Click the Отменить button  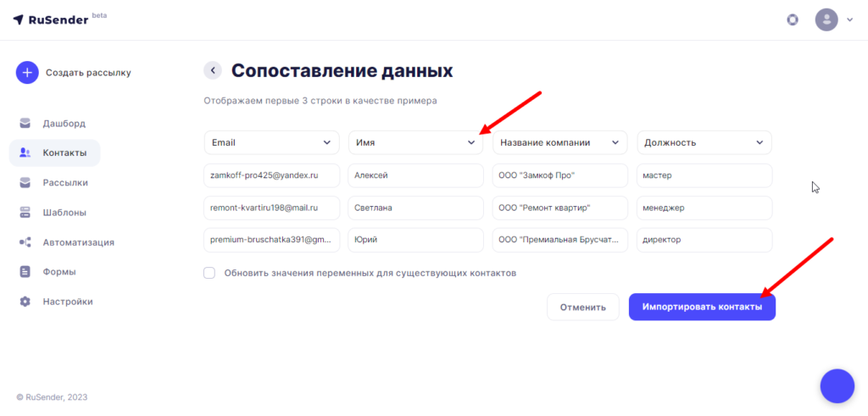click(583, 307)
